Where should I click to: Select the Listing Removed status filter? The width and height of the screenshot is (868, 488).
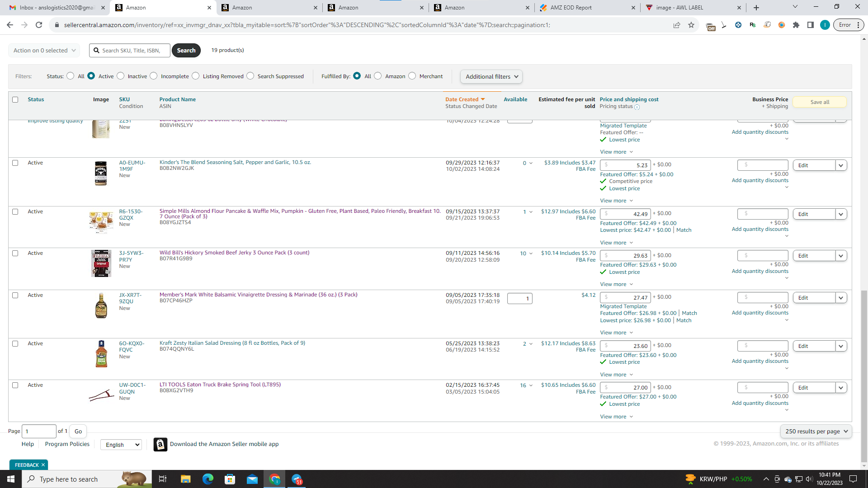pos(196,76)
